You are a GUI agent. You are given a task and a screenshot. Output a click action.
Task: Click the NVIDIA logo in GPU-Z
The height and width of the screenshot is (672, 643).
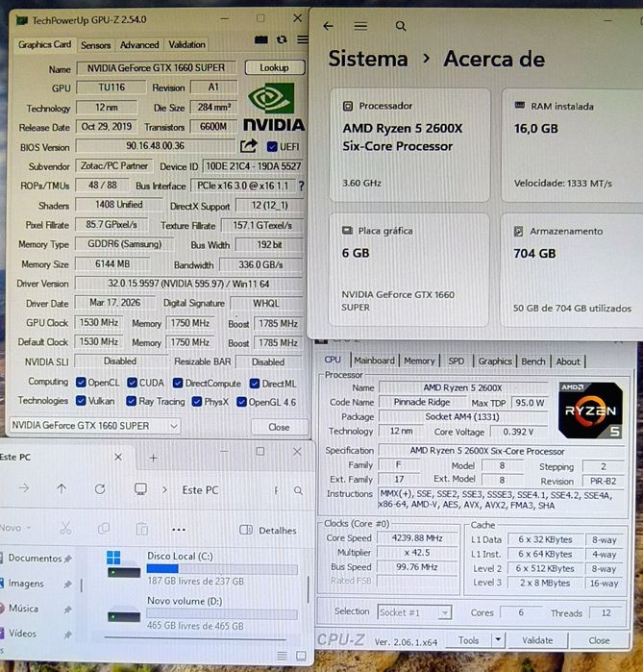point(274,107)
